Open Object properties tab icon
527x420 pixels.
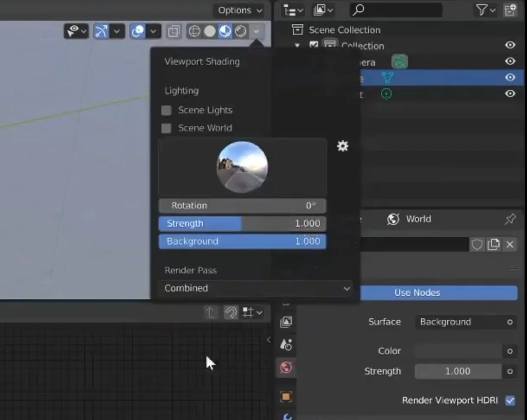click(x=286, y=396)
